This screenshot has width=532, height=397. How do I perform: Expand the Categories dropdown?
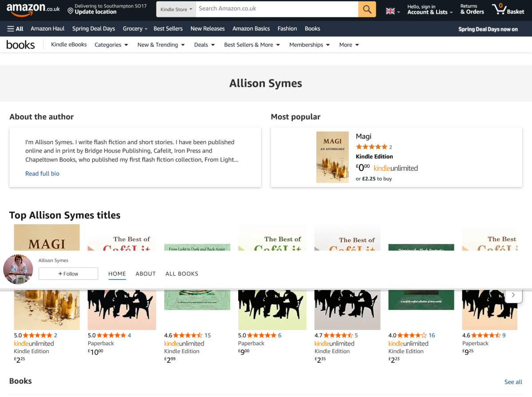click(x=111, y=45)
